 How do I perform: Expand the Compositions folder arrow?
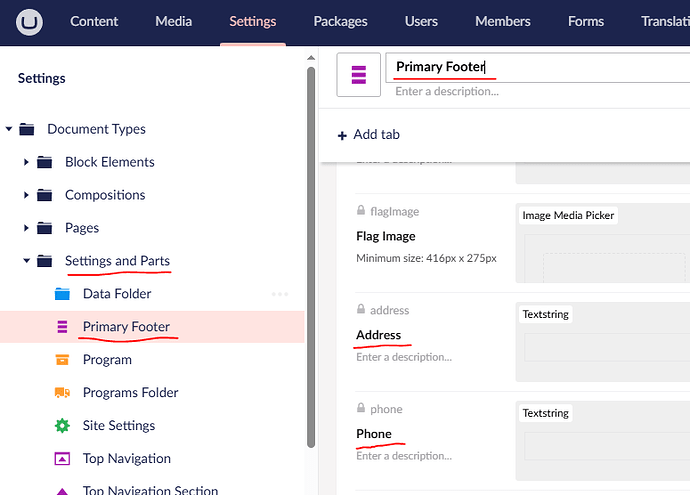(27, 195)
